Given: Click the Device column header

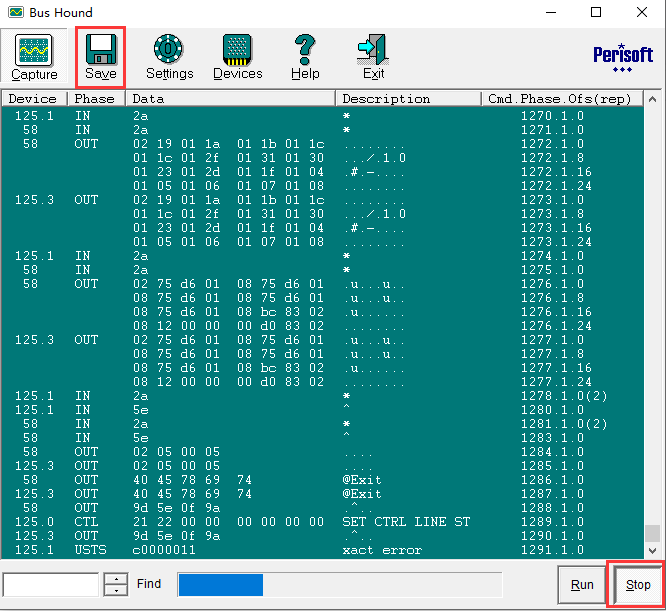Looking at the screenshot, I should pyautogui.click(x=33, y=99).
